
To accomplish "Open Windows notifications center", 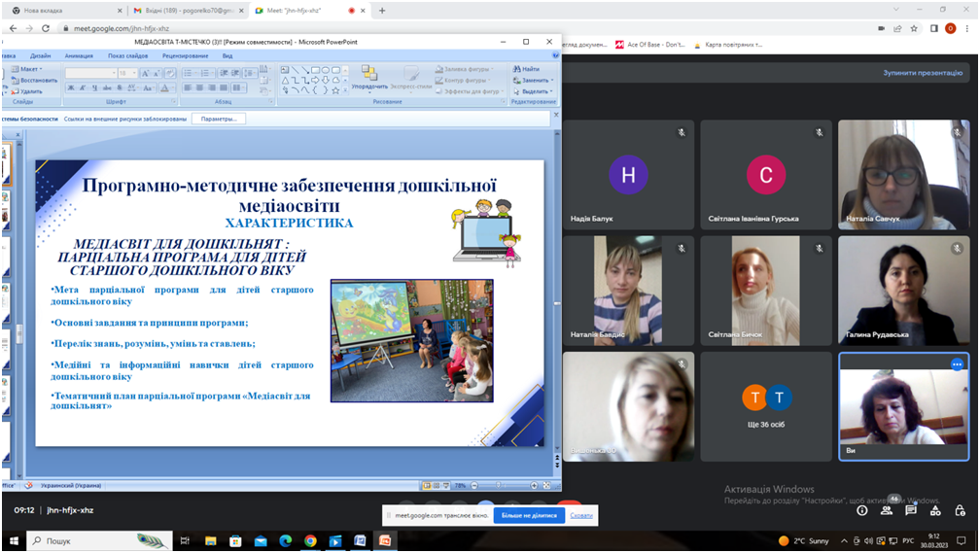I will click(962, 541).
